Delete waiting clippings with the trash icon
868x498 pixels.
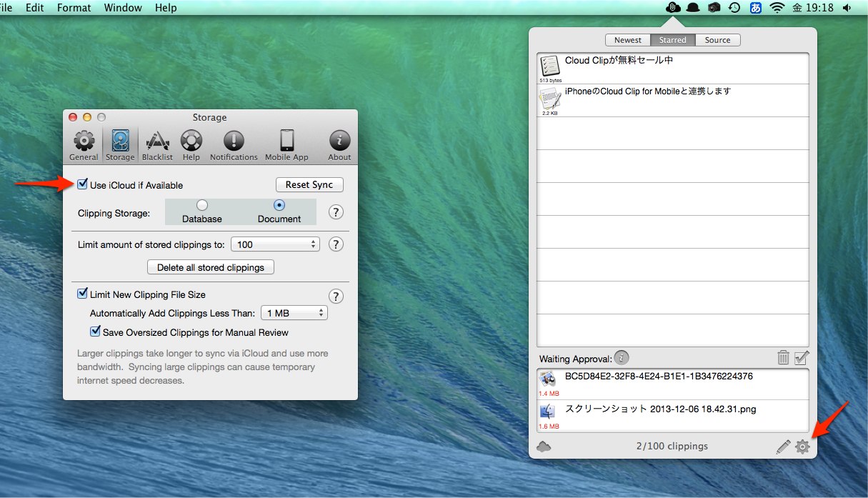pos(783,357)
